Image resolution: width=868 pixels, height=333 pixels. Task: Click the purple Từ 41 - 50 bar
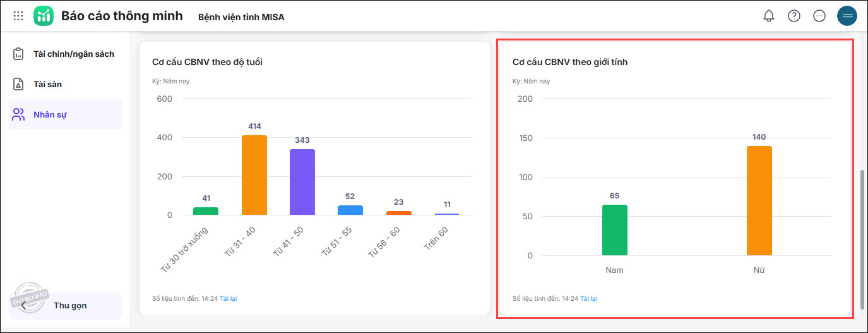[x=302, y=182]
